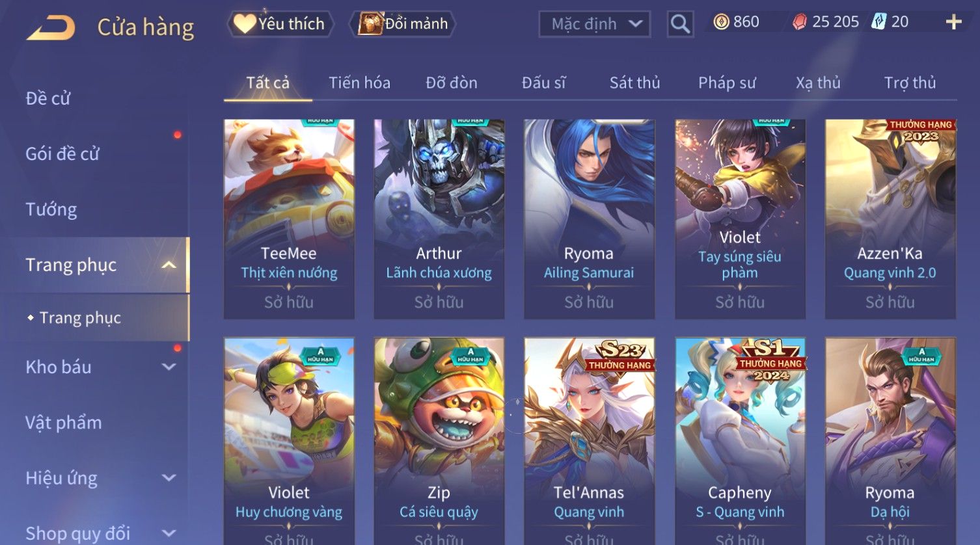The image size is (980, 545).
Task: Expand the Kho báu sidebar section
Action: [169, 367]
